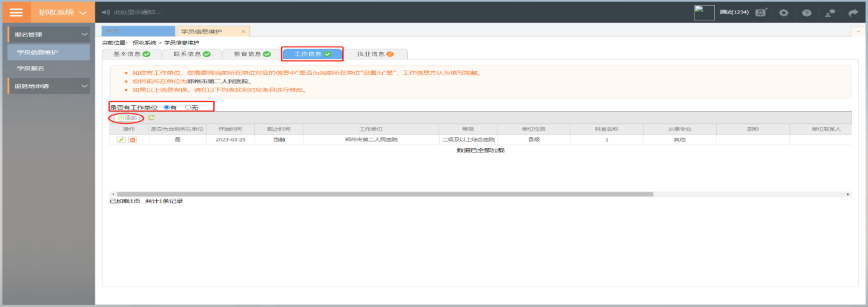Click the 职称 column header
Screen dimensions: 868x307
click(x=752, y=129)
